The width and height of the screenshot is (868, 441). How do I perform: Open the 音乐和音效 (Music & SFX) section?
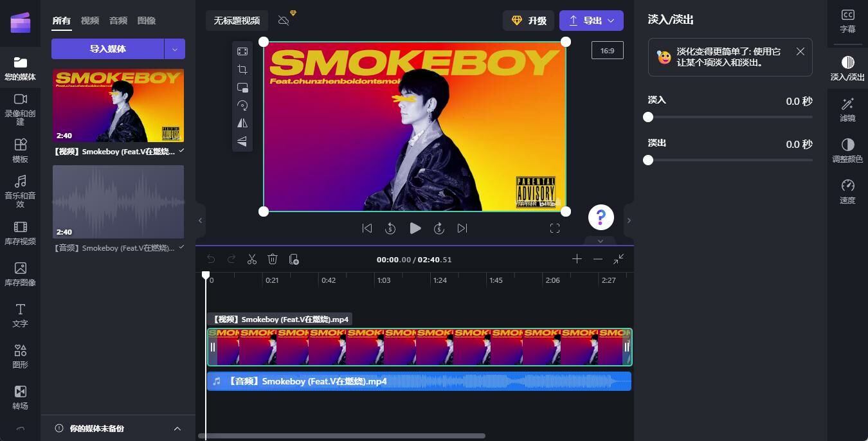[x=20, y=191]
